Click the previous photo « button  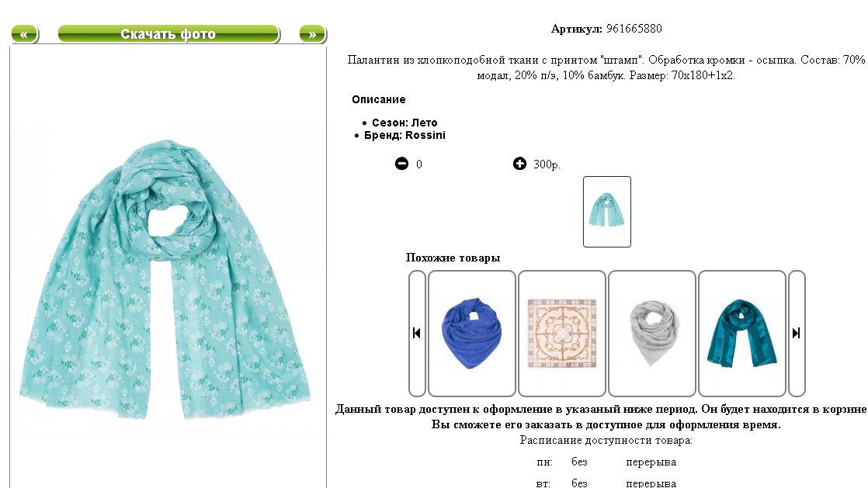pos(24,34)
